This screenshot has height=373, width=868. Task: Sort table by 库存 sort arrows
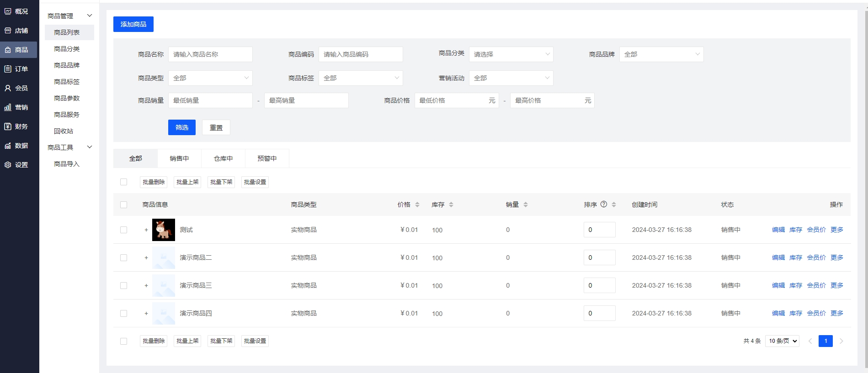[x=451, y=205]
